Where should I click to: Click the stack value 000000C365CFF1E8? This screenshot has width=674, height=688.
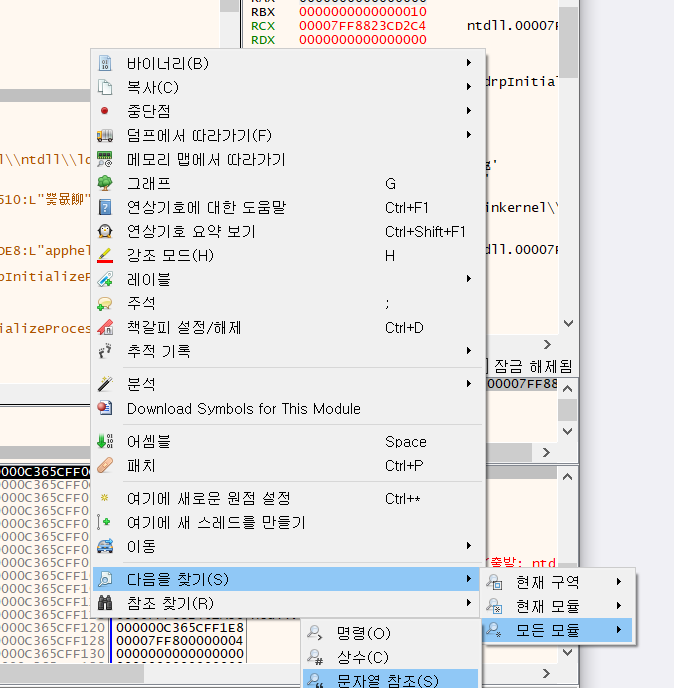coord(179,627)
